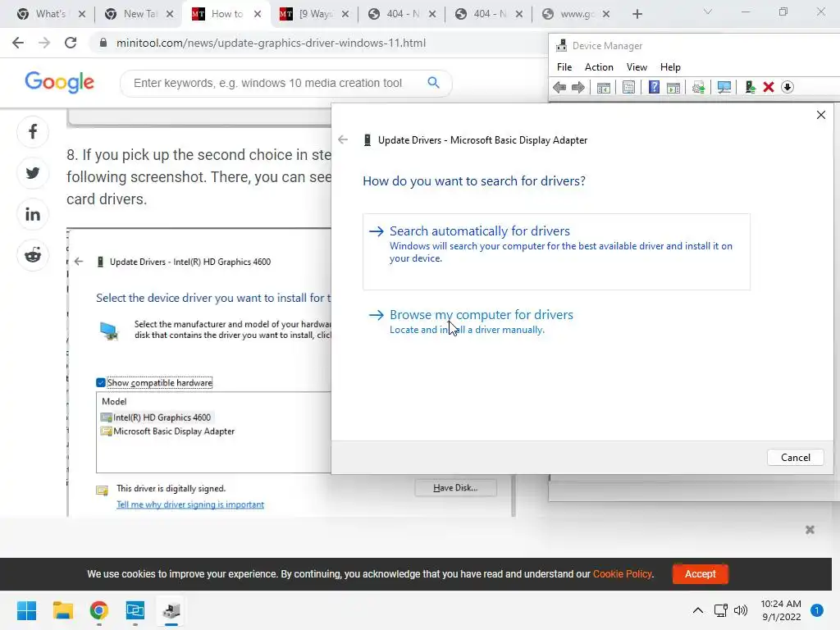Click red X Uninstall device toolbar icon
840x630 pixels.
coord(768,87)
